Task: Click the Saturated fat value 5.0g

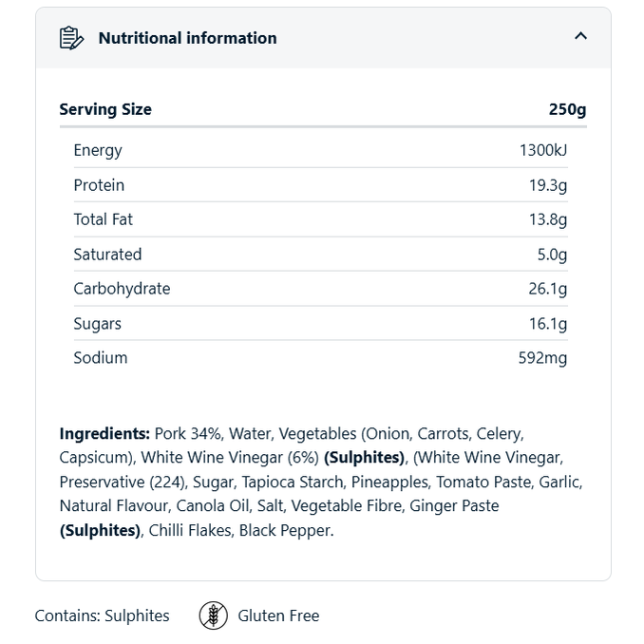Action: point(552,255)
